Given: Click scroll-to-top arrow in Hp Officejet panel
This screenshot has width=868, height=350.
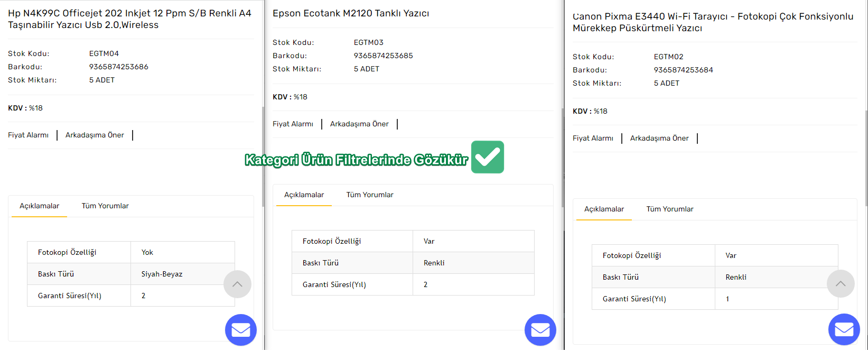Looking at the screenshot, I should (x=237, y=284).
